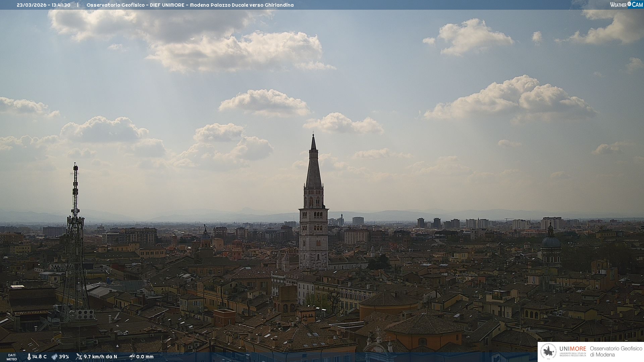Click the thermometer temperature icon
This screenshot has height=362, width=644.
tap(29, 357)
